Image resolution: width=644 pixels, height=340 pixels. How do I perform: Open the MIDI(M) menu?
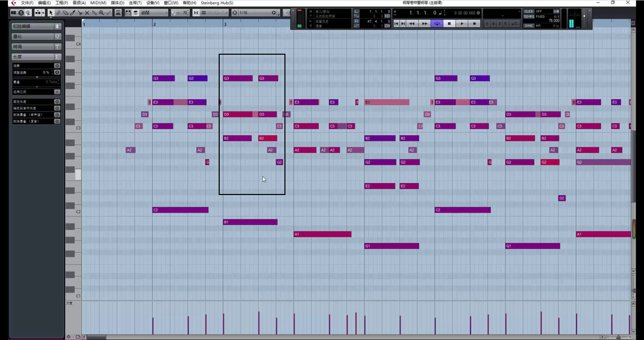pyautogui.click(x=98, y=3)
